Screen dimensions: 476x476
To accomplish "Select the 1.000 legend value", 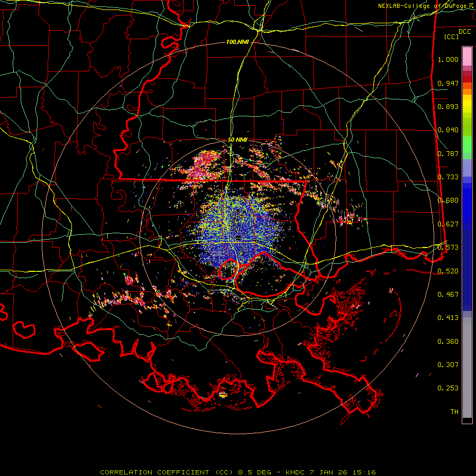I will pyautogui.click(x=448, y=59).
